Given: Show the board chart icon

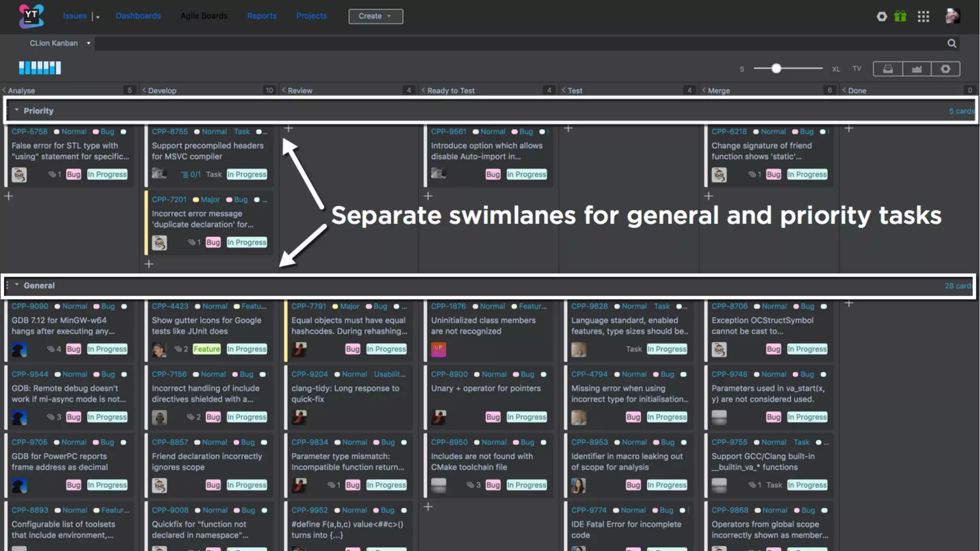Looking at the screenshot, I should click(x=916, y=69).
